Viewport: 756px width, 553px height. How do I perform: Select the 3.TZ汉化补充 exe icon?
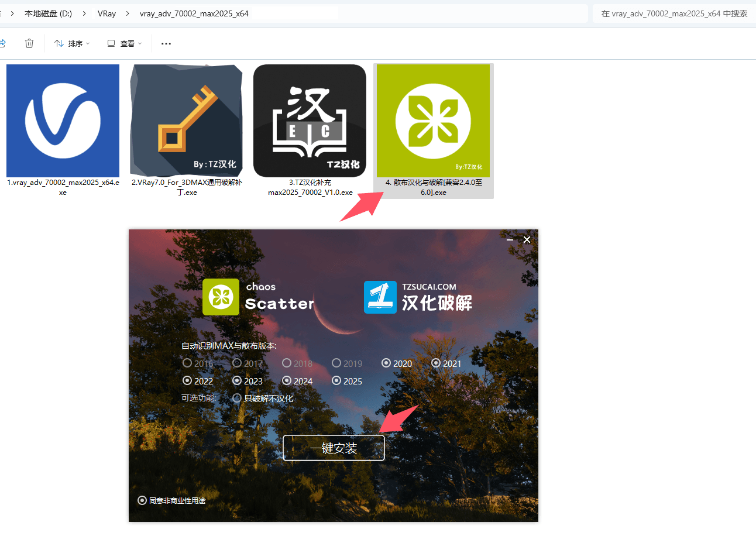tap(310, 121)
